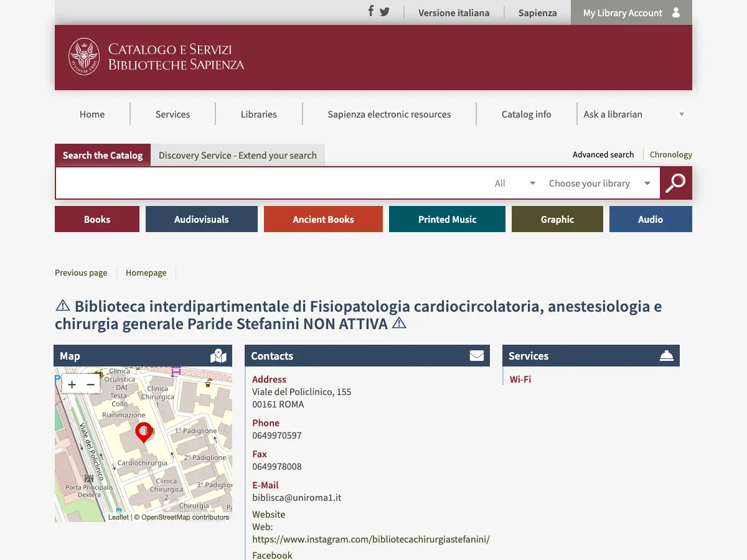Open the Sapienza link in top bar
The width and height of the screenshot is (747, 560).
[538, 12]
